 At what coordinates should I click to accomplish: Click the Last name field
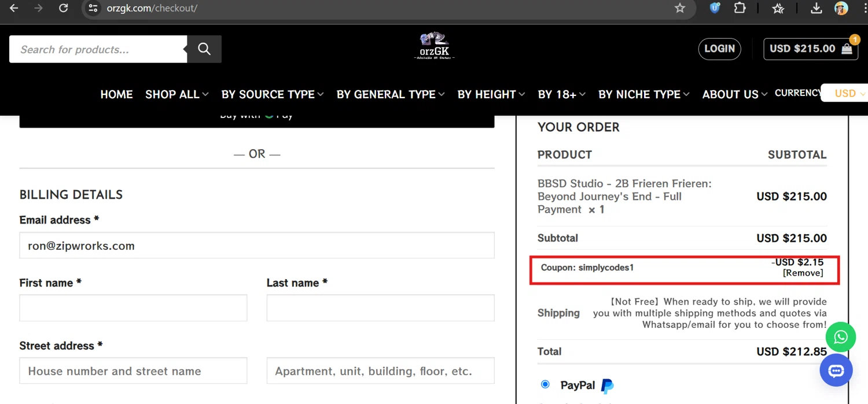[x=380, y=308]
